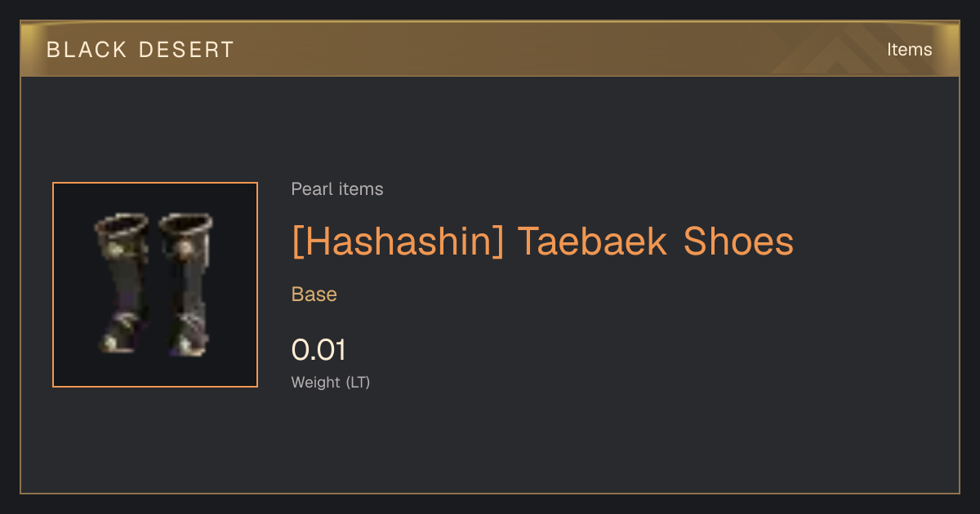
Task: Click the word Hashashin in the title
Action: coord(398,241)
